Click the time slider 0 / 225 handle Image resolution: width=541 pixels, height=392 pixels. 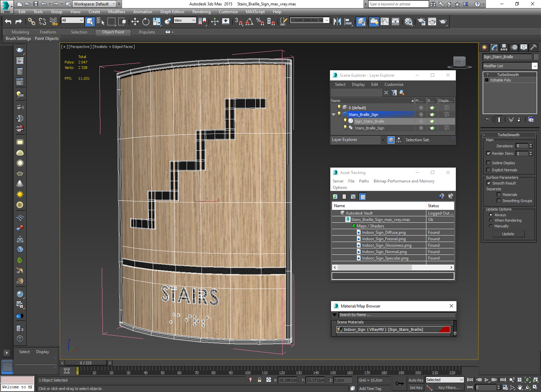(86, 363)
